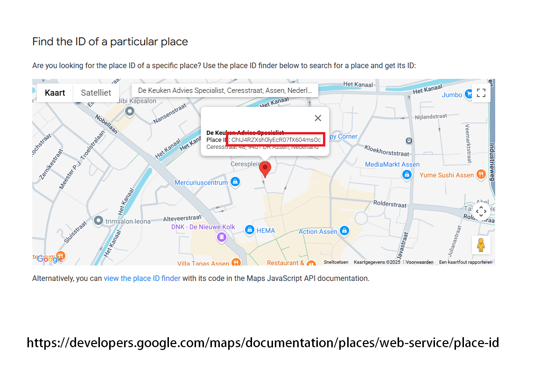Click the trimsalon leona marker

click(x=98, y=220)
